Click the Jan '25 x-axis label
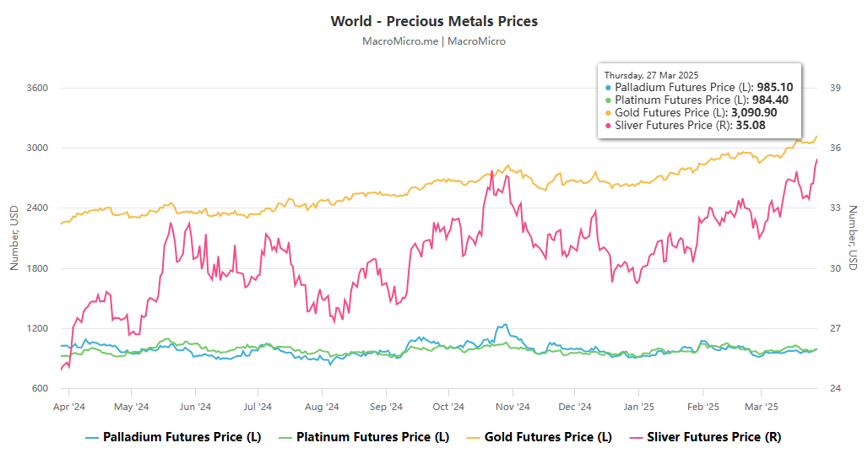The image size is (868, 459). coord(637,407)
